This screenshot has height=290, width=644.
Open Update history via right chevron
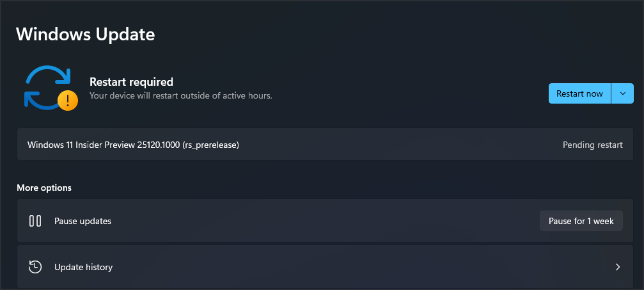pyautogui.click(x=617, y=267)
